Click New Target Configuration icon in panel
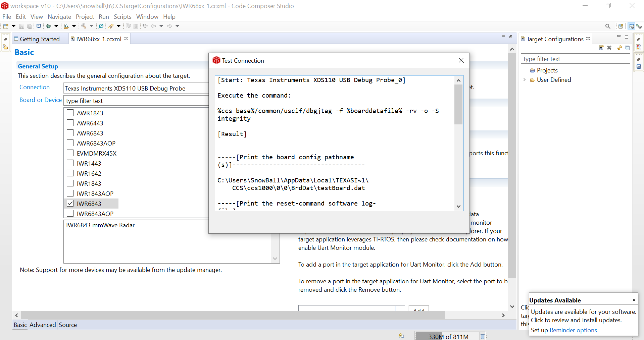644x340 pixels. pos(601,48)
